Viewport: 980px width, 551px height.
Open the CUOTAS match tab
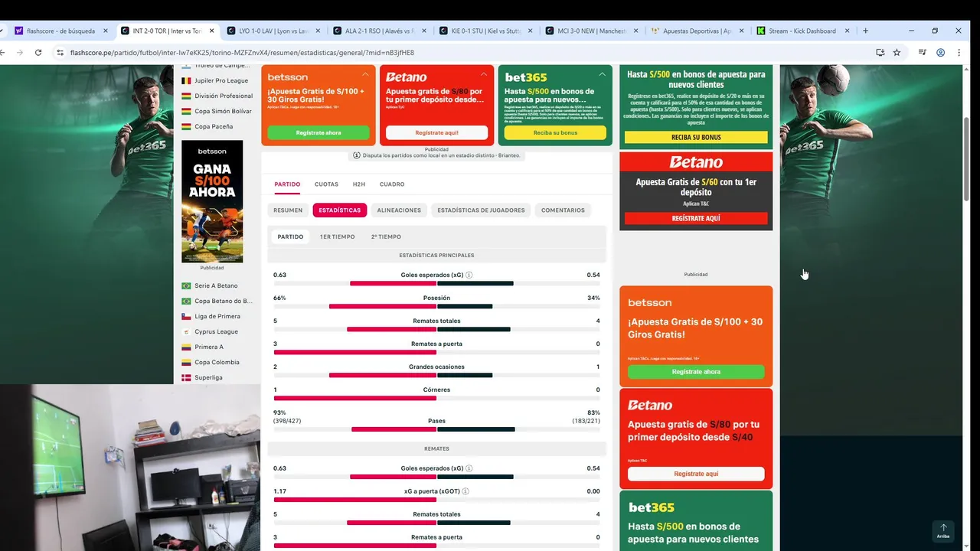click(326, 184)
